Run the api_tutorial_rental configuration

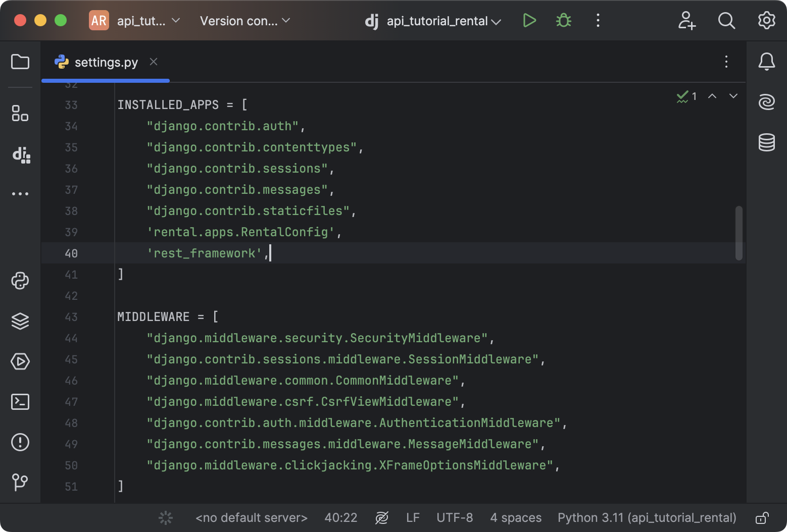529,21
